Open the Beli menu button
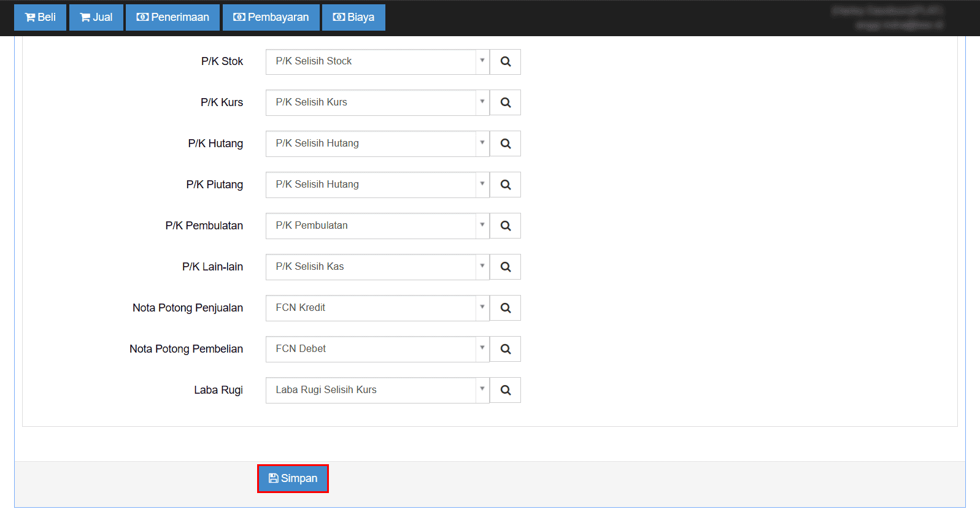This screenshot has height=528, width=980. [40, 17]
